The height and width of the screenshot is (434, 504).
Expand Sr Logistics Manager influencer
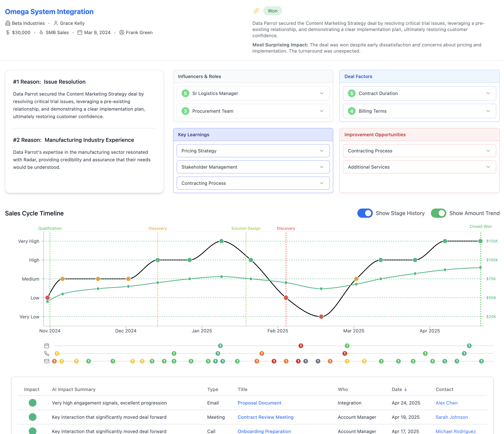[253, 93]
